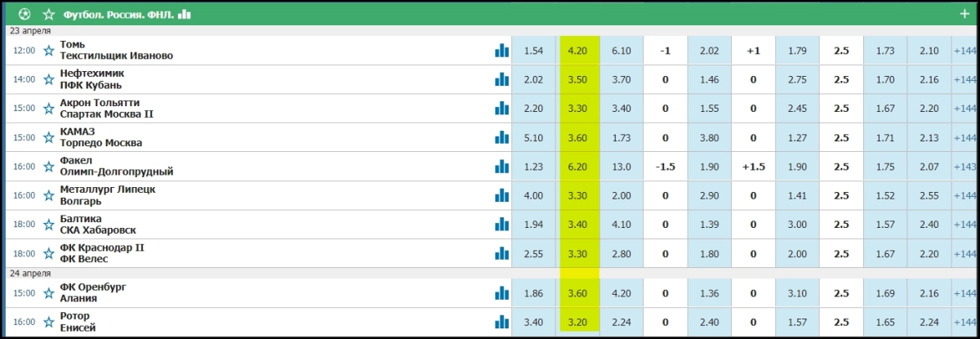Expand +144 more markets for Томь match

click(x=965, y=51)
